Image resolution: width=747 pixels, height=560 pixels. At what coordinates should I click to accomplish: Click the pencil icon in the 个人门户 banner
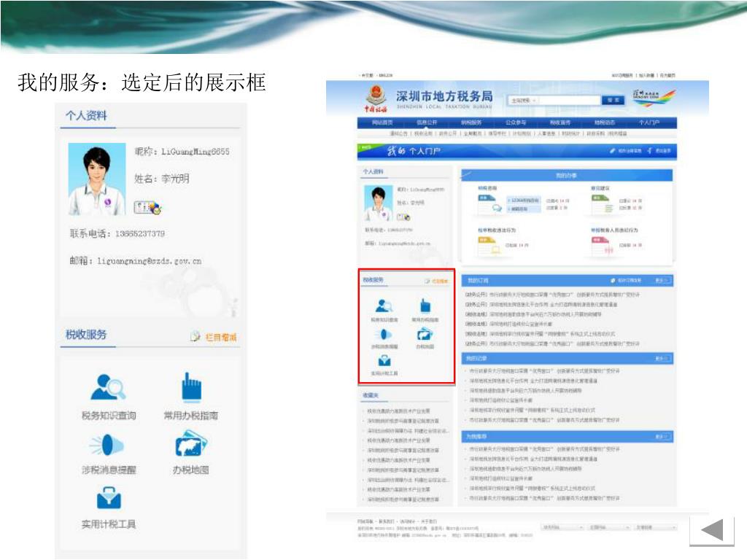(x=613, y=150)
